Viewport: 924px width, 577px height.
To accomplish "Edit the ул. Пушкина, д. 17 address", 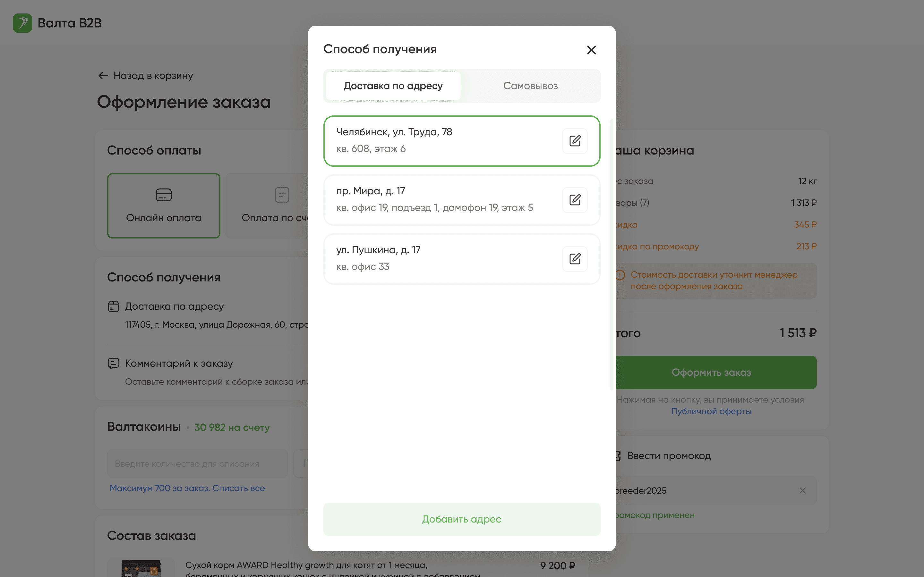I will (x=575, y=259).
